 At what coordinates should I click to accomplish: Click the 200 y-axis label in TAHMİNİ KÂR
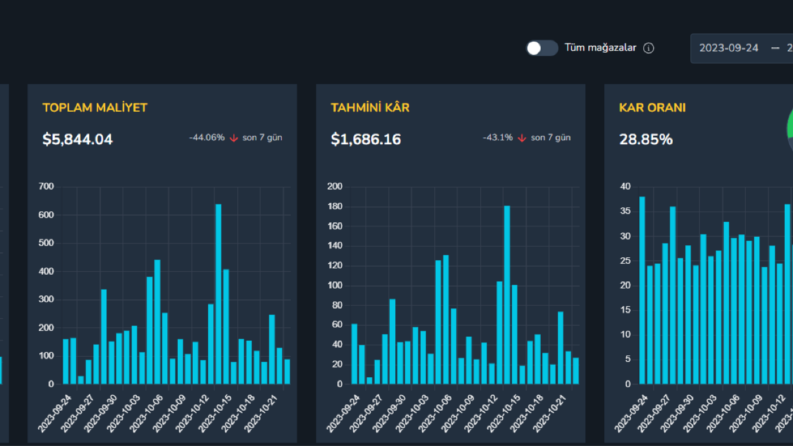[x=335, y=187]
